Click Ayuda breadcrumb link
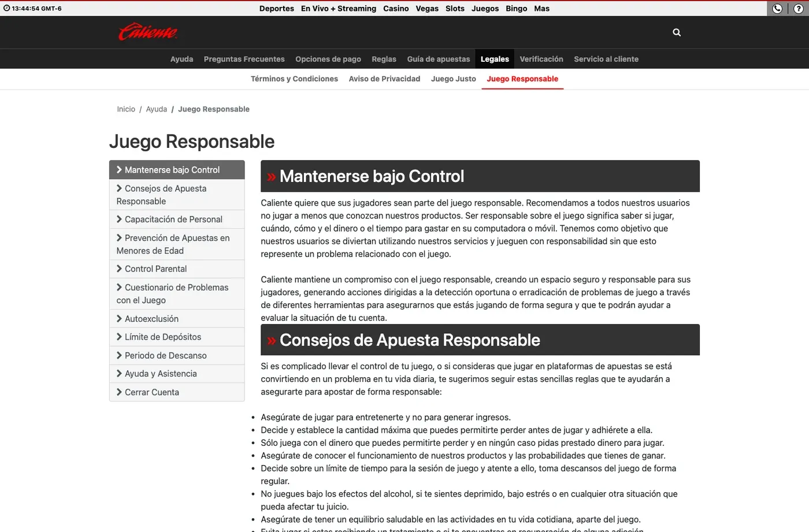Screen dimensions: 809x532 pyautogui.click(x=157, y=109)
